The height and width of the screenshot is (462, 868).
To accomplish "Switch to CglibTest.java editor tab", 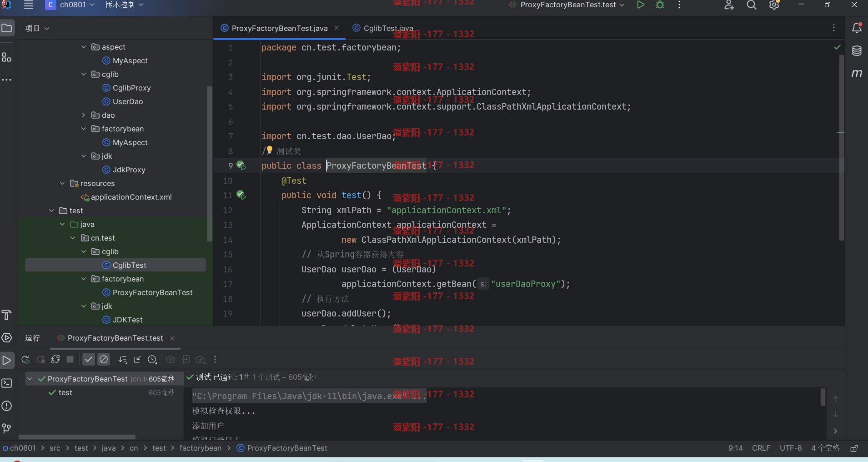I will (383, 28).
